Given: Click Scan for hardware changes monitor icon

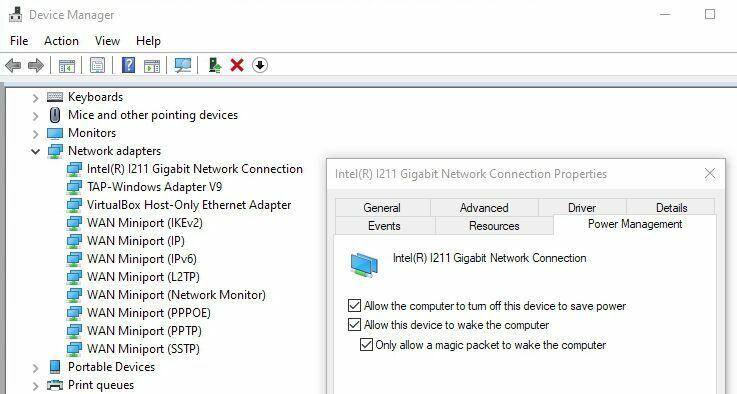Looking at the screenshot, I should click(x=183, y=65).
